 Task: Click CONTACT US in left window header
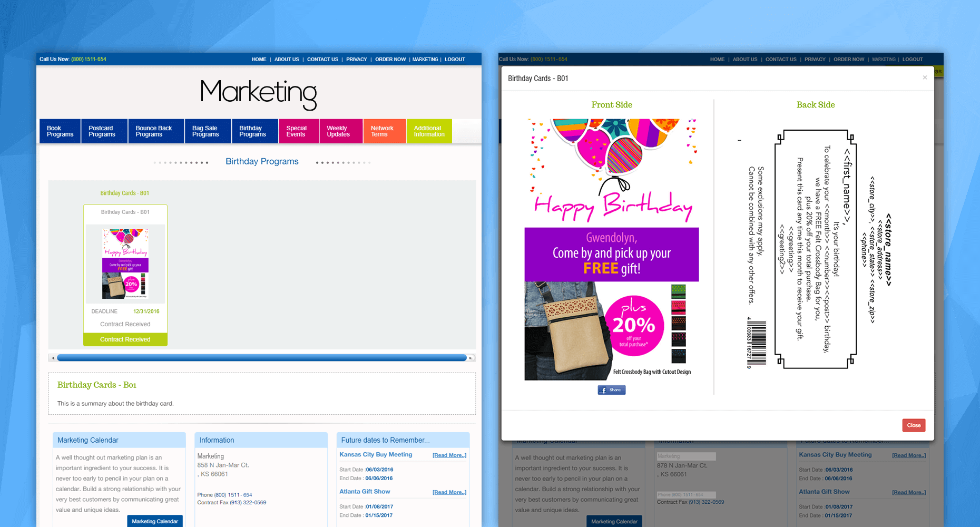click(322, 60)
